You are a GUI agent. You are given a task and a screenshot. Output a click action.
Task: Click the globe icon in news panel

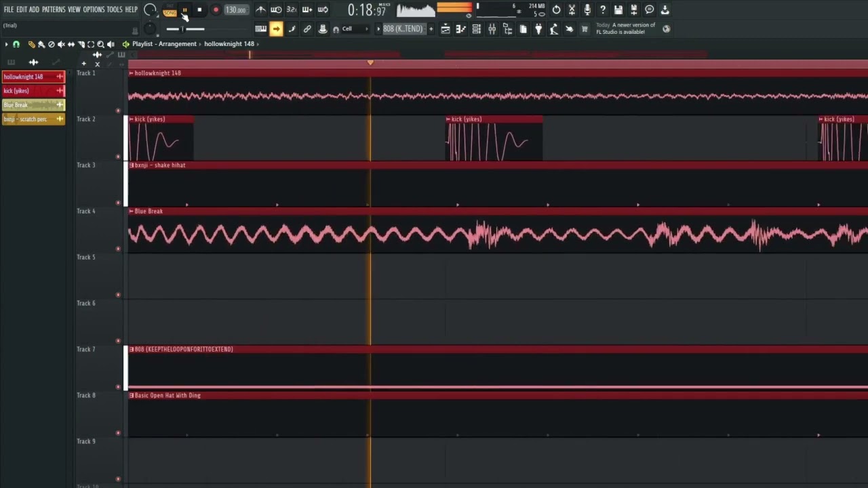[666, 29]
